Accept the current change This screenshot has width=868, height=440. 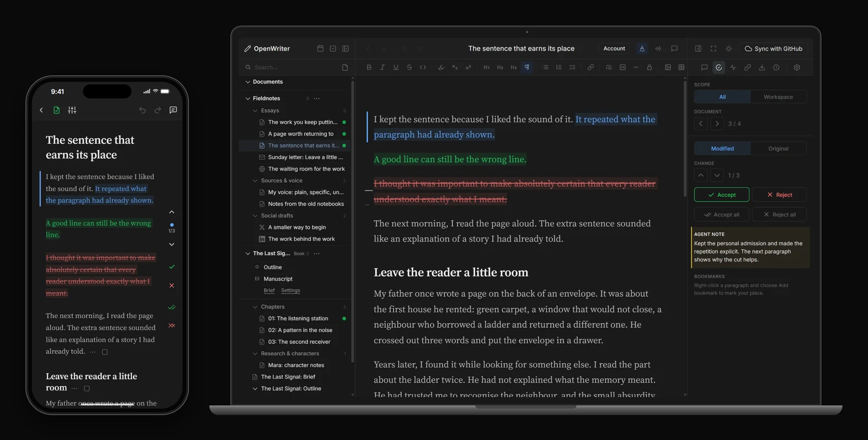(722, 195)
